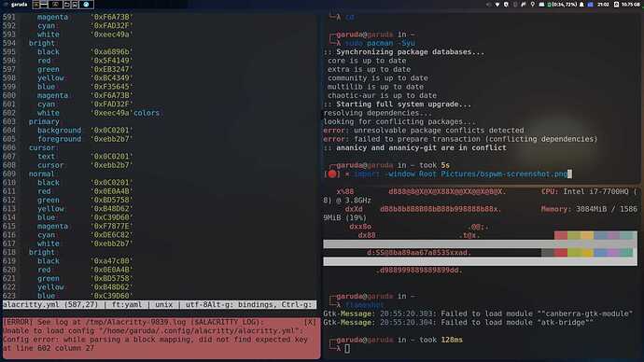Click the empty prompt cursor in bottom terminal
The height and width of the screenshot is (362, 644).
[347, 348]
